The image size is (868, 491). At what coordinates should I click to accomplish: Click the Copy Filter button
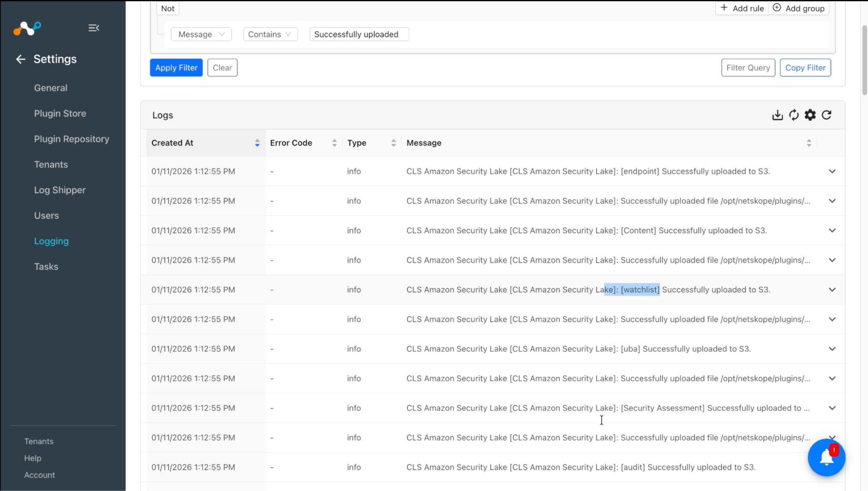805,68
